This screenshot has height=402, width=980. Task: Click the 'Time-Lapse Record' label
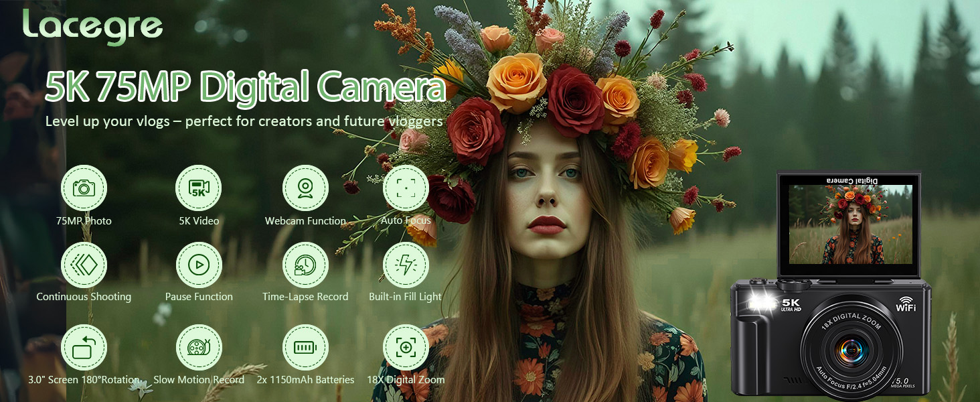pyautogui.click(x=305, y=297)
